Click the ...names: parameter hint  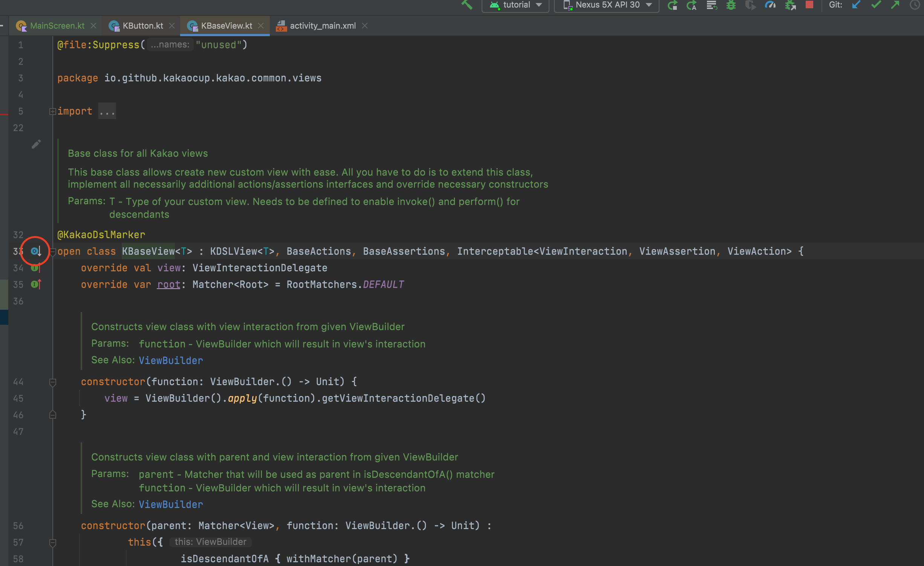pyautogui.click(x=170, y=45)
